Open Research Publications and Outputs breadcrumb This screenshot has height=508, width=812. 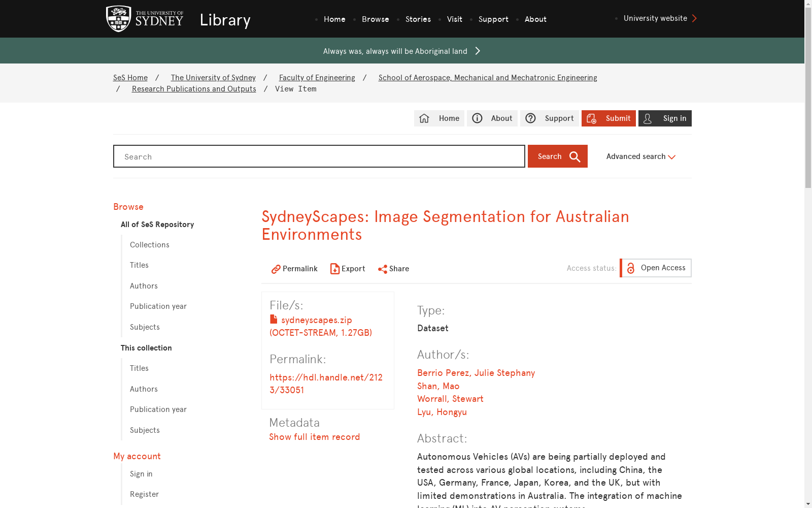point(194,89)
